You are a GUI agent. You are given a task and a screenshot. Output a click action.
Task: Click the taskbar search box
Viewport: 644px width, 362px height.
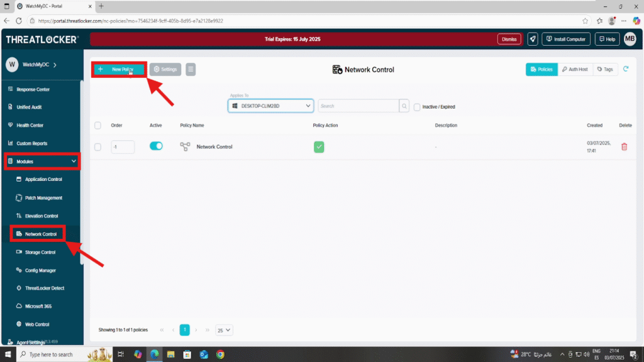click(64, 354)
